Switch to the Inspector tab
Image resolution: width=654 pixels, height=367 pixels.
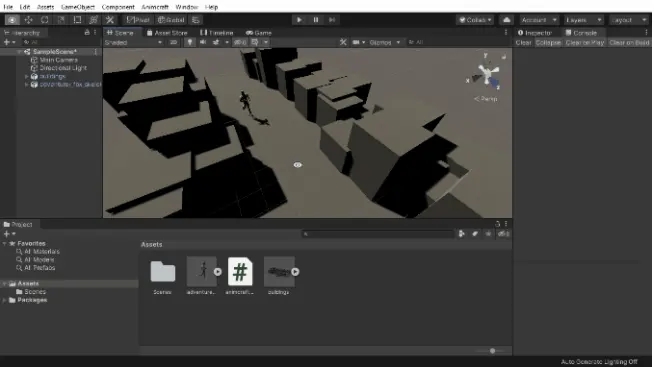tap(535, 33)
